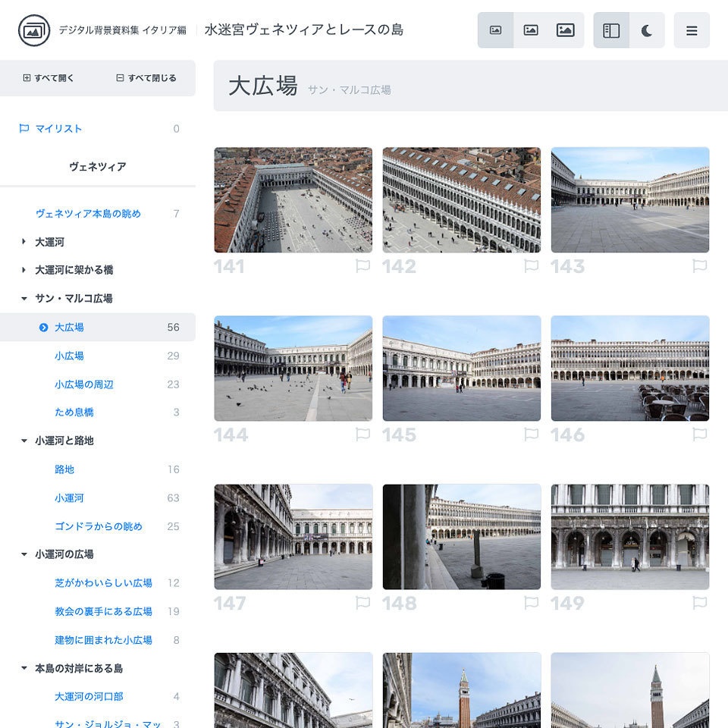Image resolution: width=728 pixels, height=728 pixels.
Task: Open マイリスト in sidebar
Action: tap(59, 129)
